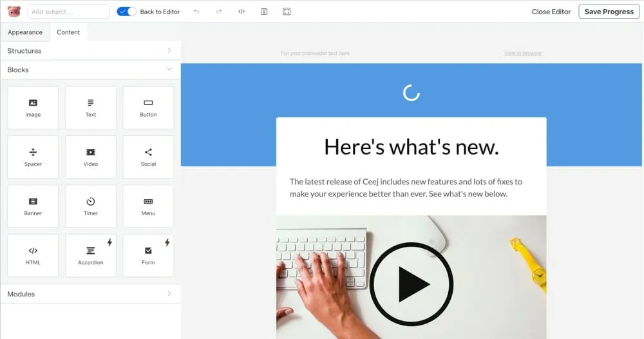Pick the Button block
Viewport: 644px width, 339px height.
point(148,108)
